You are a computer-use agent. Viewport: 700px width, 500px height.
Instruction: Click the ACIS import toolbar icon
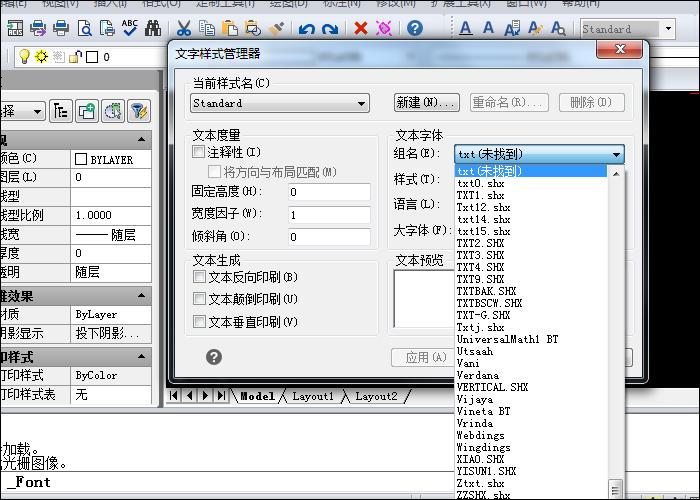15,29
